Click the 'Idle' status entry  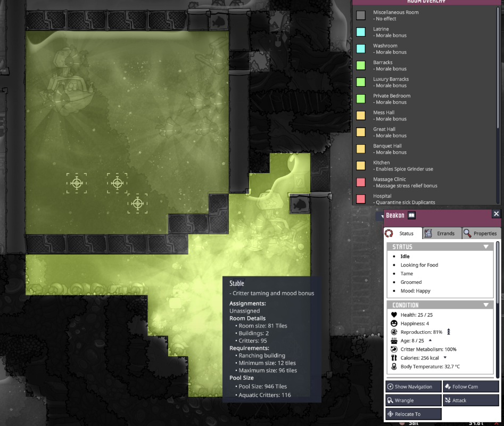[x=405, y=256]
